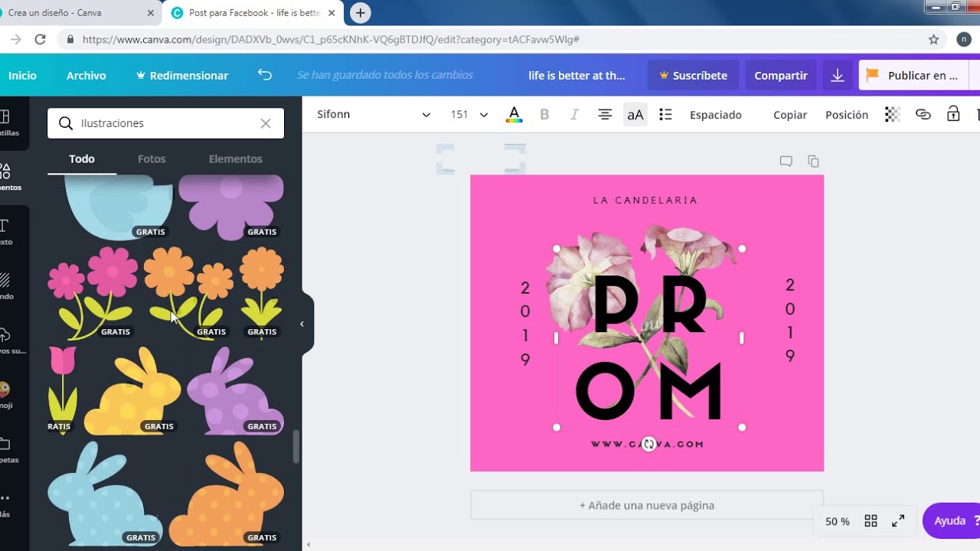Select yellow dotted bunny illustration
Image resolution: width=980 pixels, height=551 pixels.
click(132, 391)
